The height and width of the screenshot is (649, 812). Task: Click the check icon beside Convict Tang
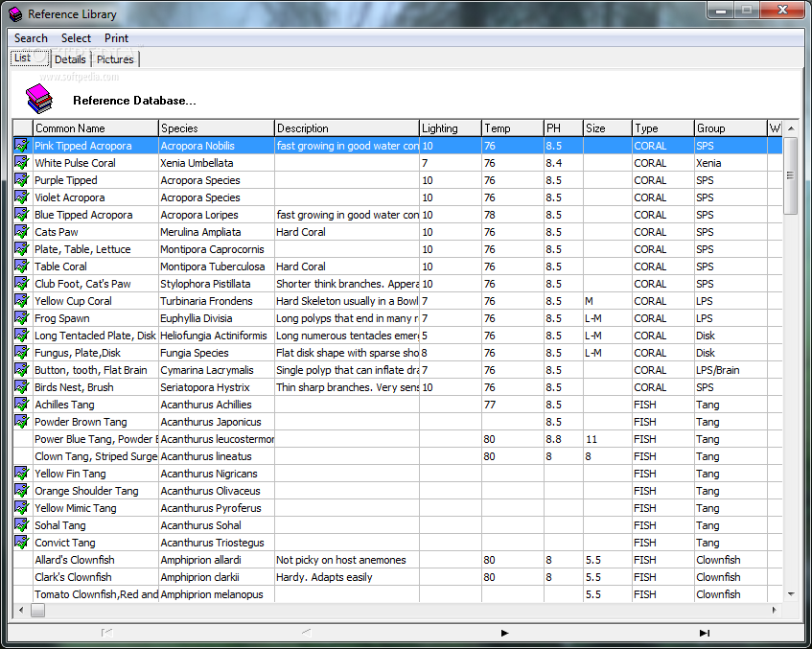[22, 543]
